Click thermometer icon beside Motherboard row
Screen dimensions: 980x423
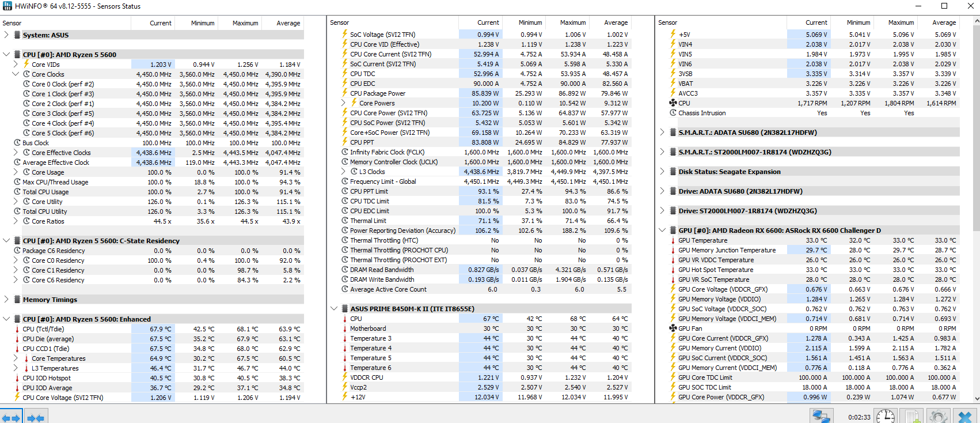click(345, 328)
